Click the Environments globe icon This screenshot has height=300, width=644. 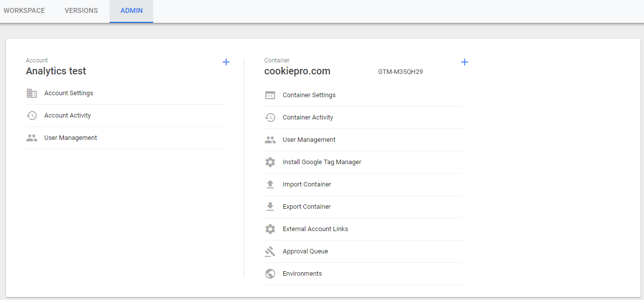270,274
